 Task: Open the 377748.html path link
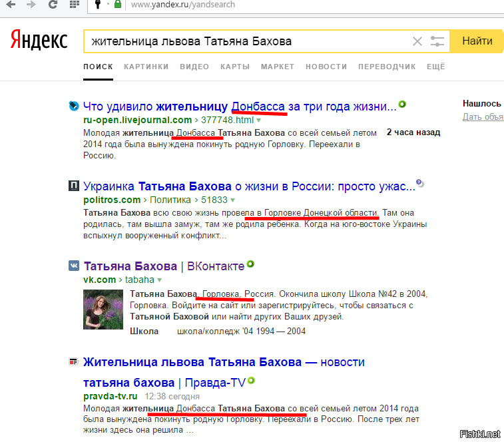click(227, 120)
